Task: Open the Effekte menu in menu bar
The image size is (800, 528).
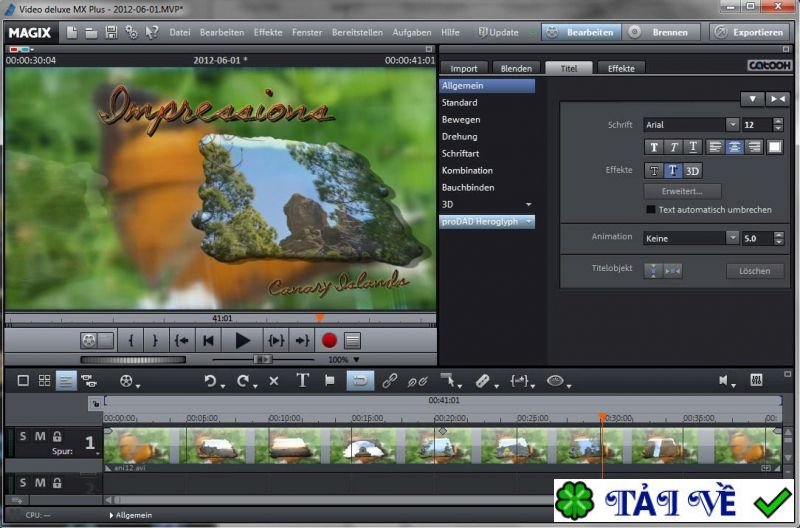Action: (x=268, y=32)
